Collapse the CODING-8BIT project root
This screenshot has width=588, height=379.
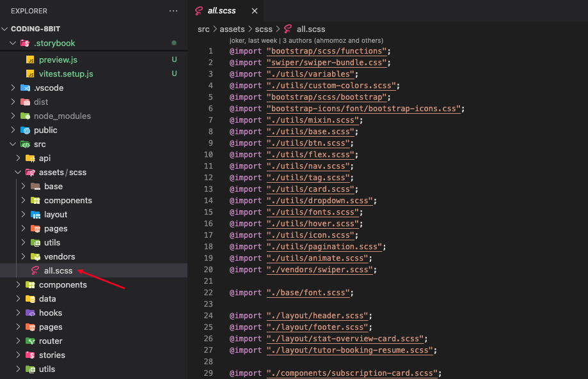(5, 29)
